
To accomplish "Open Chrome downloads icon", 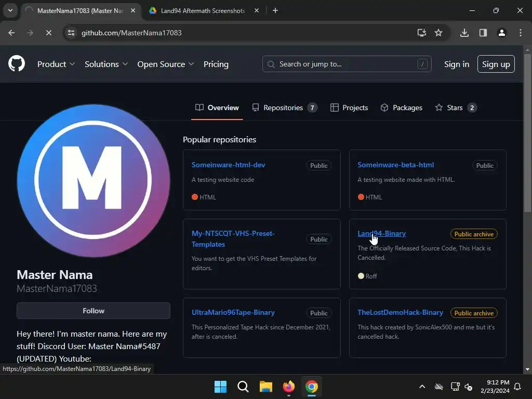I will (x=464, y=33).
